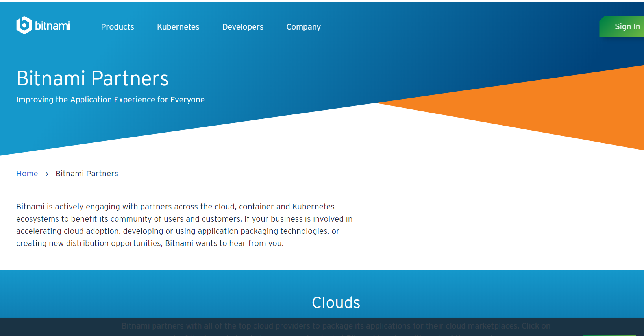This screenshot has height=336, width=644.
Task: Select the Bitnami Partners breadcrumb text
Action: click(x=87, y=174)
